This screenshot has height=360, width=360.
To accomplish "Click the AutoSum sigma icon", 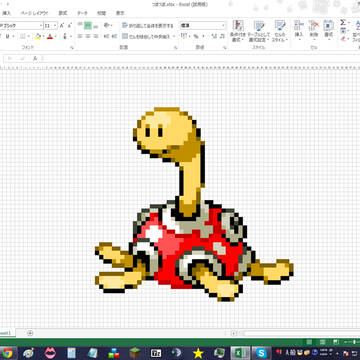I will point(343,23).
